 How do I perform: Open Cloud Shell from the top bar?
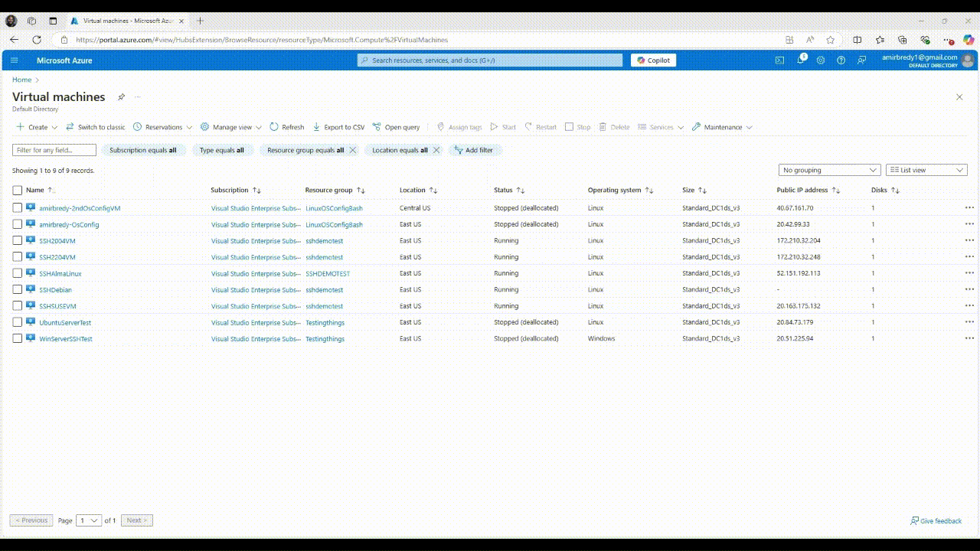tap(779, 60)
